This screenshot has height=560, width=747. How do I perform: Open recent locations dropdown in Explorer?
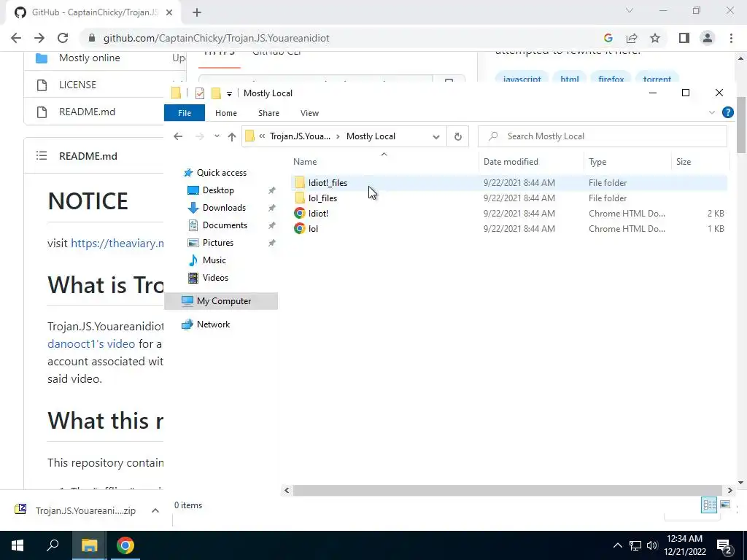[217, 136]
